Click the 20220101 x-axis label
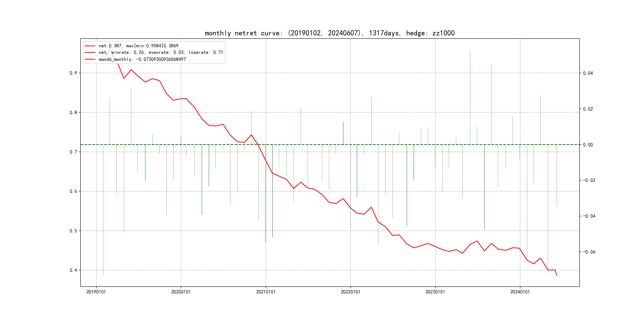Viewport: 644px width, 322px height. 350,292
